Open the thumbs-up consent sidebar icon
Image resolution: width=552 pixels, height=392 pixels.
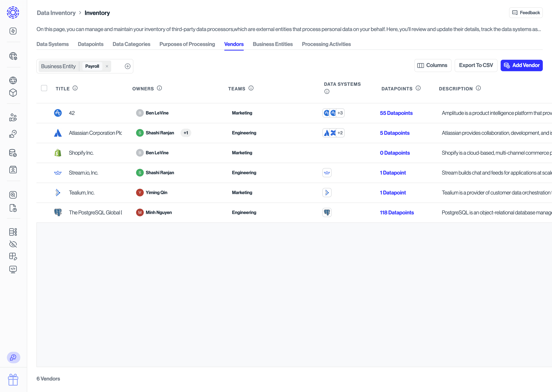[x=13, y=134]
